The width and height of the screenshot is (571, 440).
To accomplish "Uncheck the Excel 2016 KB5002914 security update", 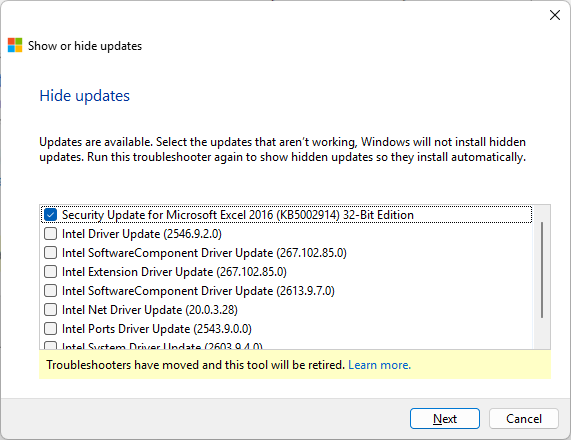I will tap(50, 215).
